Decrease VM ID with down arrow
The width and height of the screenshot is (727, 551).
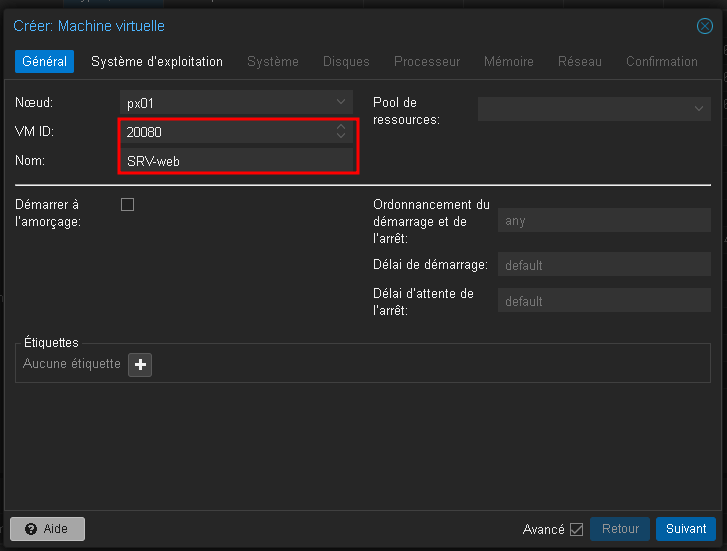click(341, 136)
